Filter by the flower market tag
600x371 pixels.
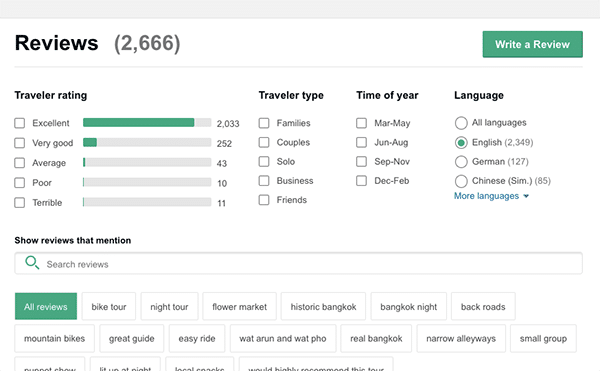(240, 306)
